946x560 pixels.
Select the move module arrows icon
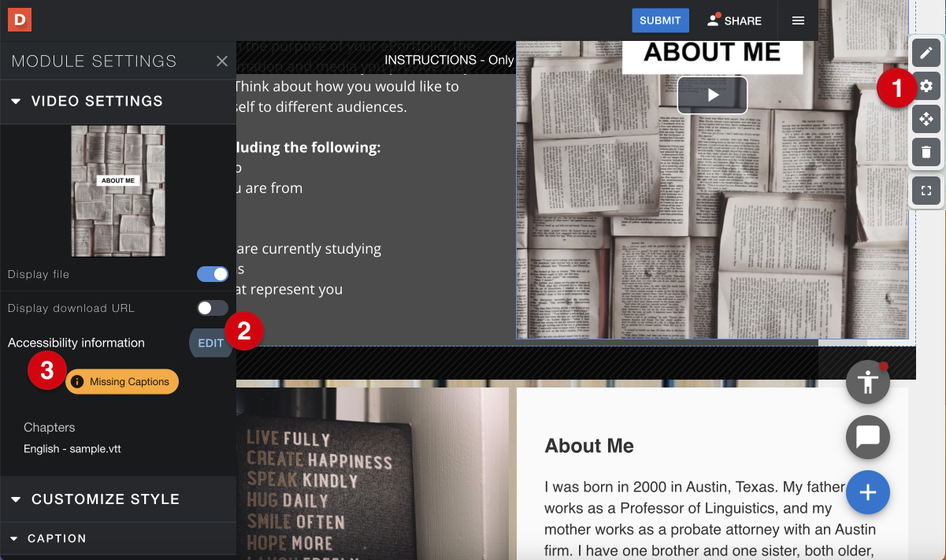coord(926,119)
